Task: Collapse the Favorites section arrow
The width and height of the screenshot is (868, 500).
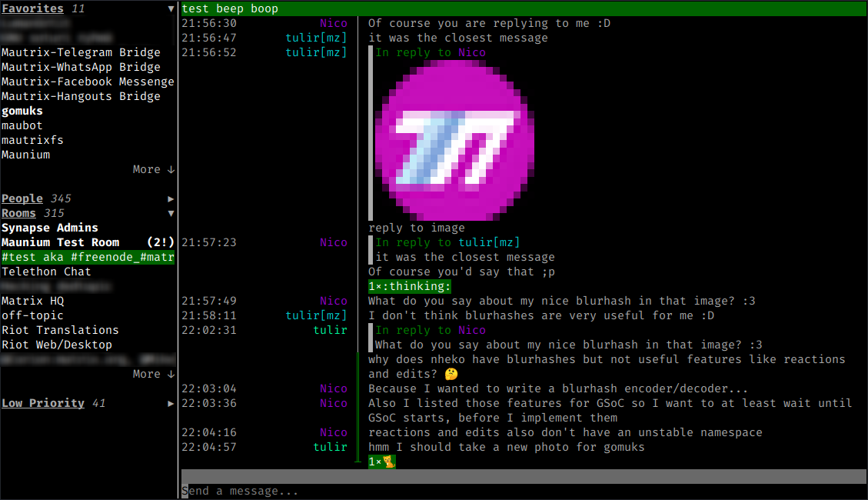Action: [171, 9]
